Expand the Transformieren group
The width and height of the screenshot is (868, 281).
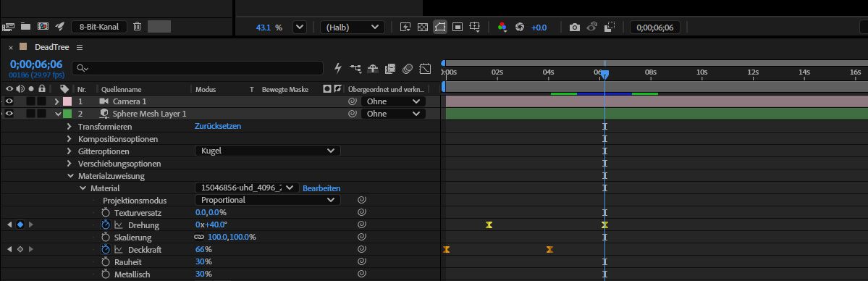point(69,126)
